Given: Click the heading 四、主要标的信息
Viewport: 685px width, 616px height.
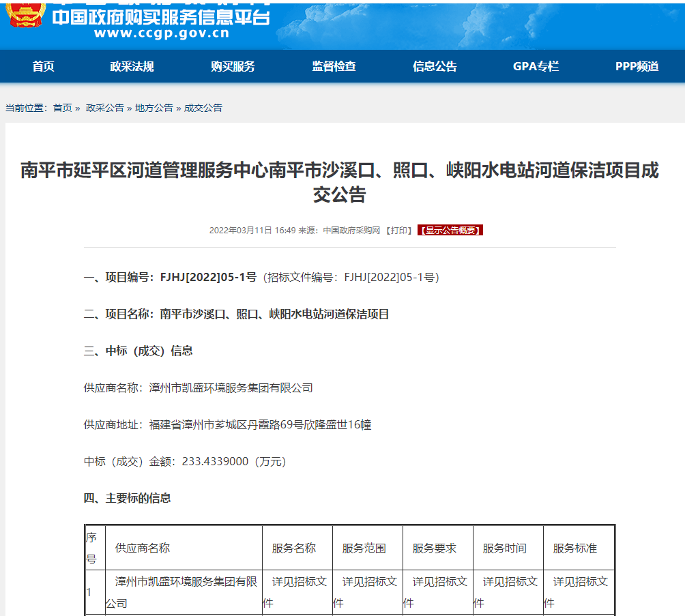Looking at the screenshot, I should (127, 498).
